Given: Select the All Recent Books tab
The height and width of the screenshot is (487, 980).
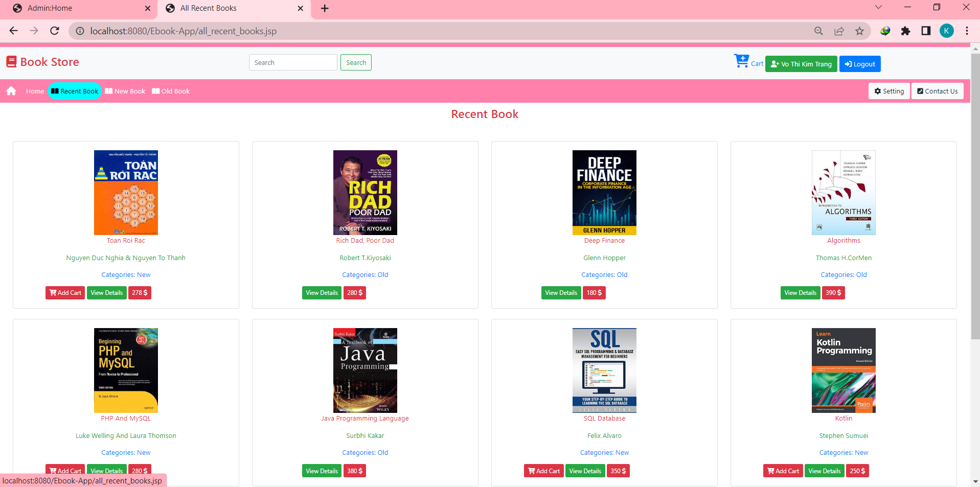Looking at the screenshot, I should tap(234, 9).
